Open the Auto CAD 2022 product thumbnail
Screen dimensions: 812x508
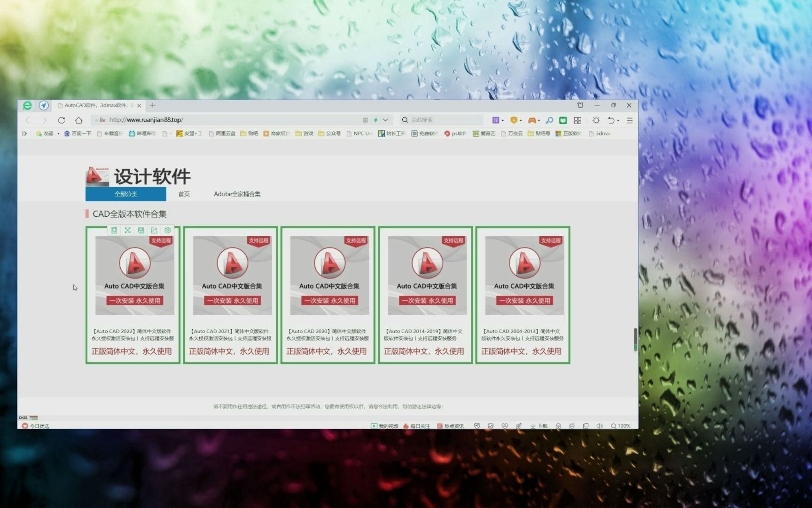[135, 276]
